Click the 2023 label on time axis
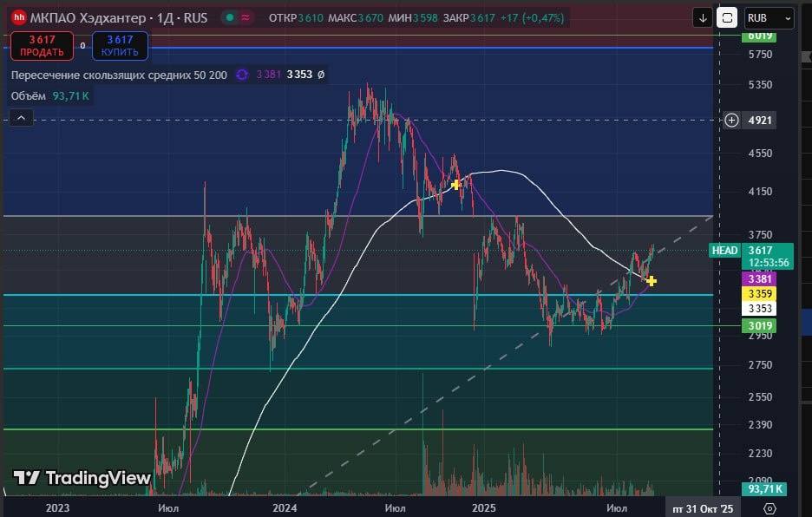Image resolution: width=812 pixels, height=517 pixels. (57, 508)
